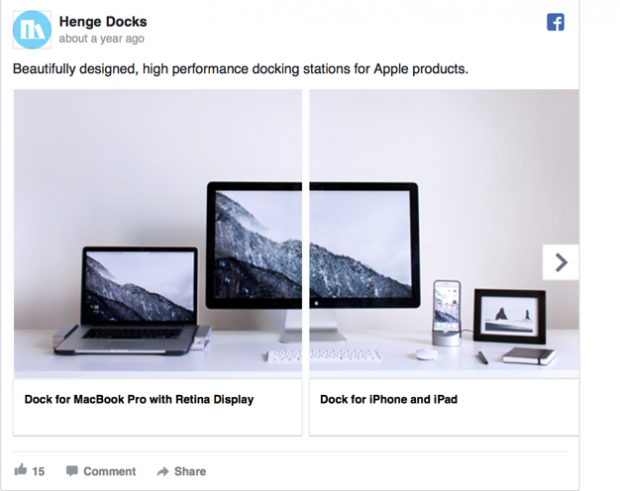Click the notebook beside the picture frame
The image size is (620, 491).
pyautogui.click(x=529, y=355)
